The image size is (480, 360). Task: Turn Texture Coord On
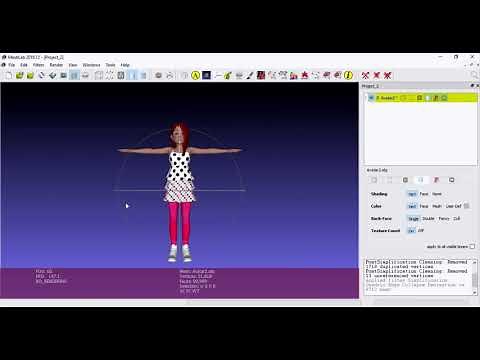tap(411, 231)
